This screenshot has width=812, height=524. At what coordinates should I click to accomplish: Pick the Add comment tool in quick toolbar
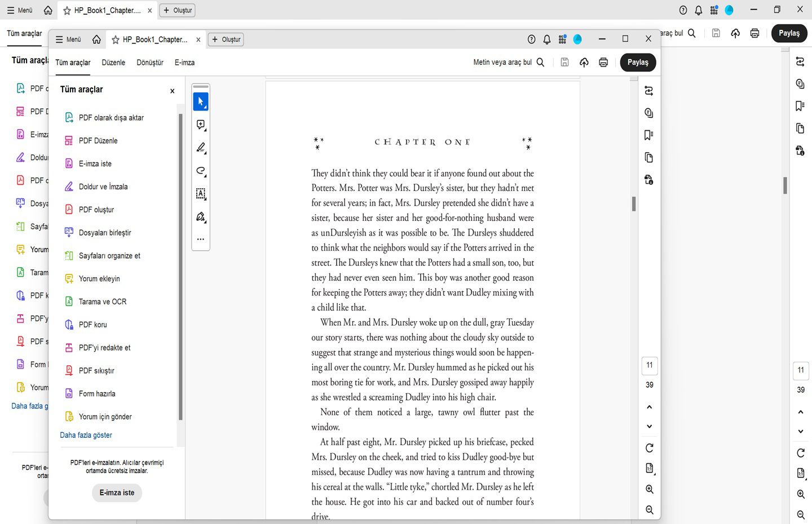(201, 125)
